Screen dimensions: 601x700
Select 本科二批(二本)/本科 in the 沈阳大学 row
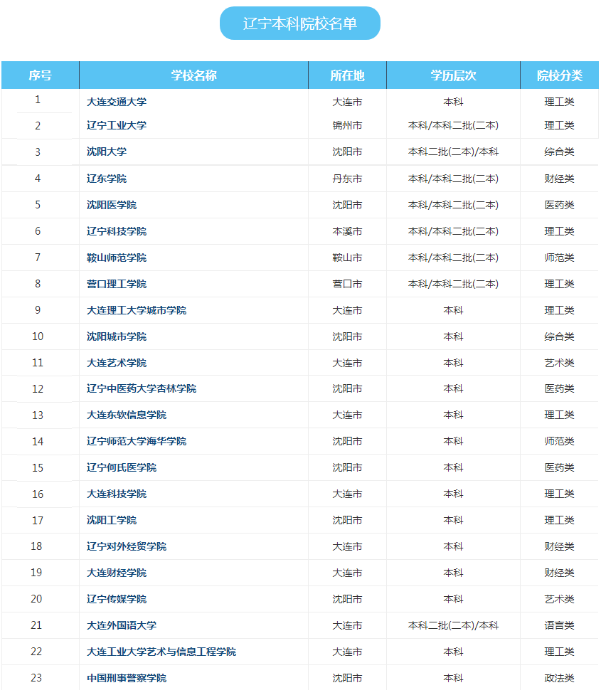point(453,152)
